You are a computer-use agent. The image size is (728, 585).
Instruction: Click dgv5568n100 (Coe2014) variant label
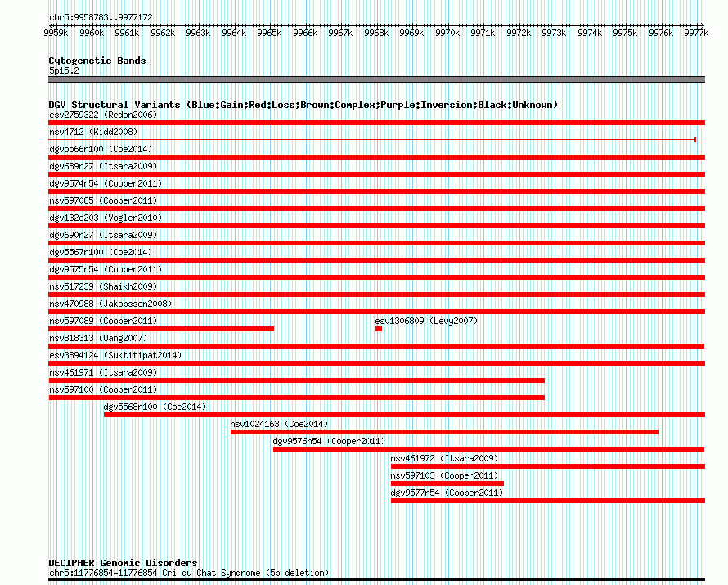pyautogui.click(x=155, y=407)
